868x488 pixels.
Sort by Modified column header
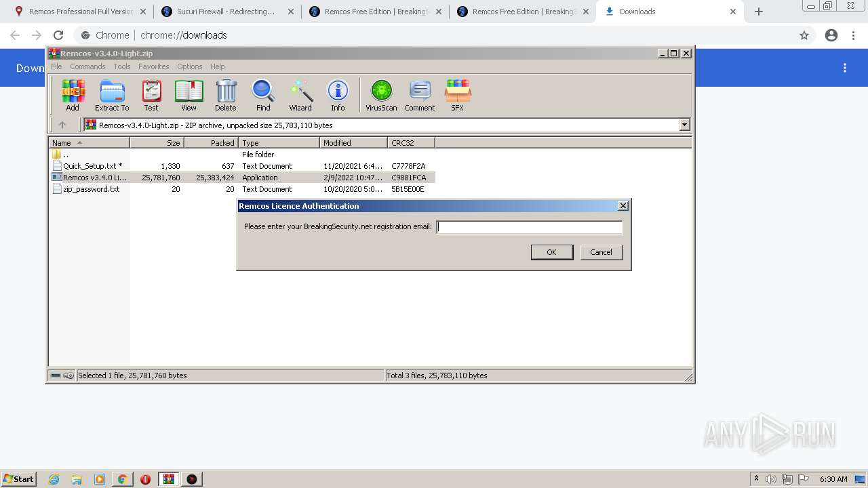coord(353,142)
